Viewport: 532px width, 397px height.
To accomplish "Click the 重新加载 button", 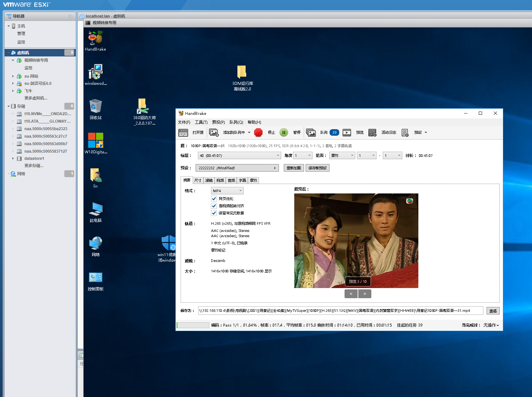I will point(294,168).
